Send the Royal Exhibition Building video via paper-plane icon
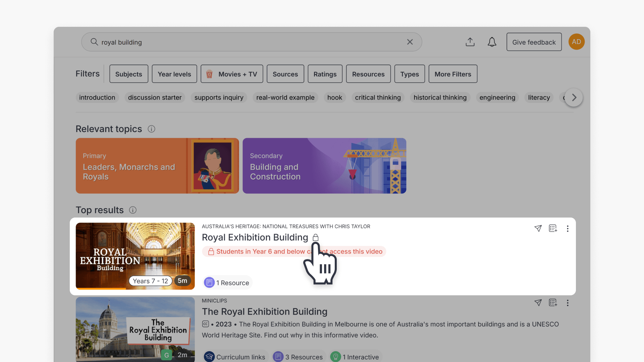Viewport: 644px width, 362px height. [x=538, y=229]
